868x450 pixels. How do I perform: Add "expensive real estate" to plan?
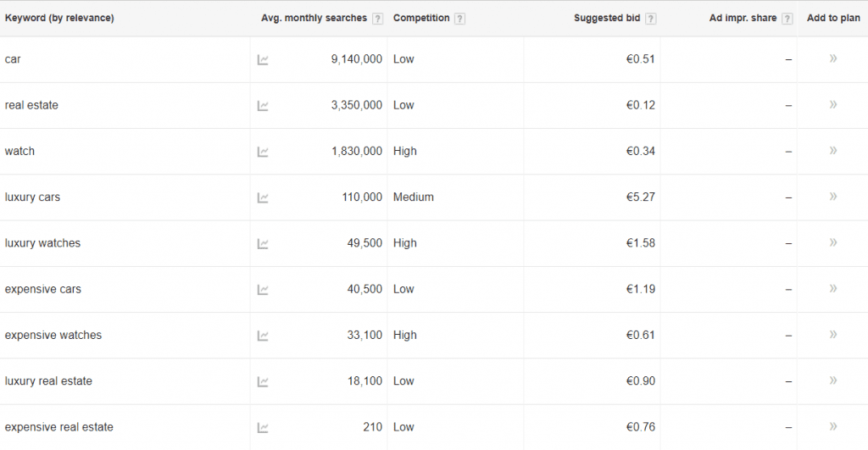(x=833, y=426)
